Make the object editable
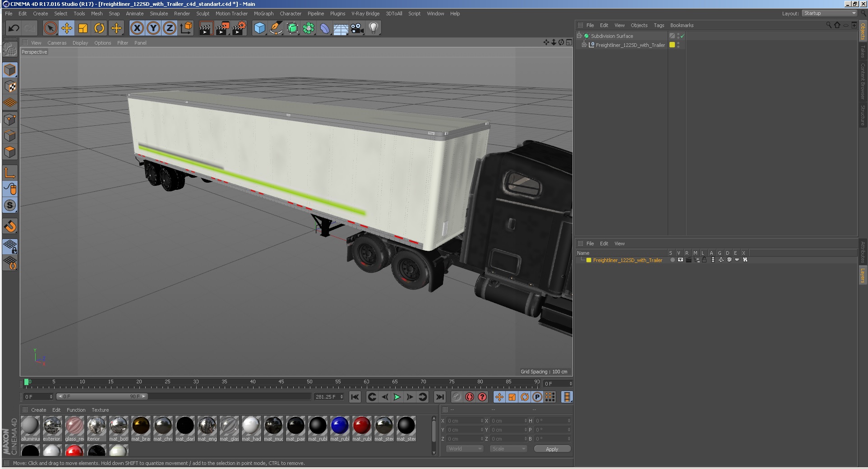This screenshot has width=868, height=469. pyautogui.click(x=10, y=48)
